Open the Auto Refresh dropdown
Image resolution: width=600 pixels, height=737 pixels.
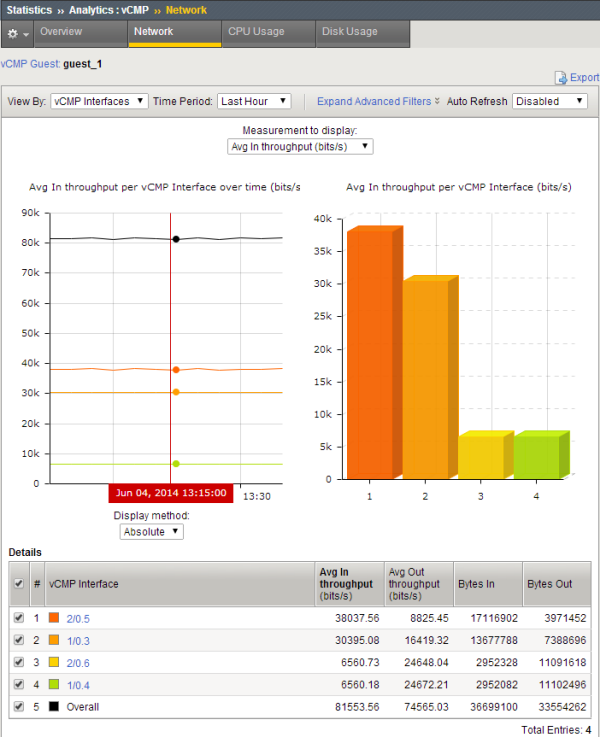click(x=550, y=101)
